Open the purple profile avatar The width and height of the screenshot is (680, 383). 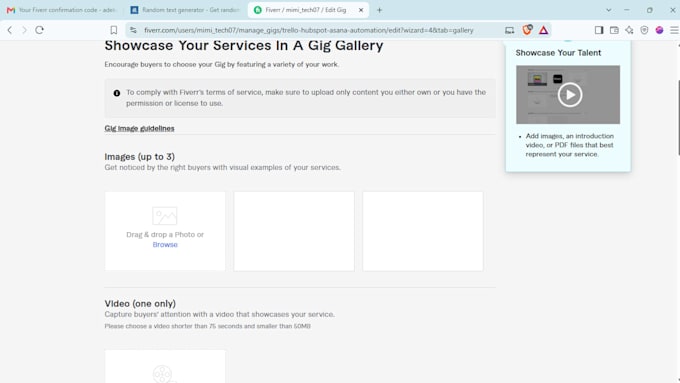659,30
